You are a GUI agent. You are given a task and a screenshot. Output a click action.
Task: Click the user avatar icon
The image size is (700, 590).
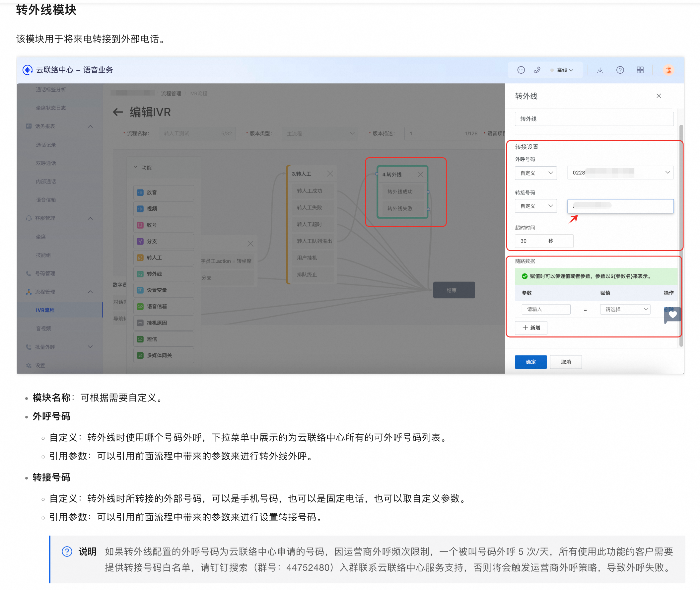[x=668, y=70]
